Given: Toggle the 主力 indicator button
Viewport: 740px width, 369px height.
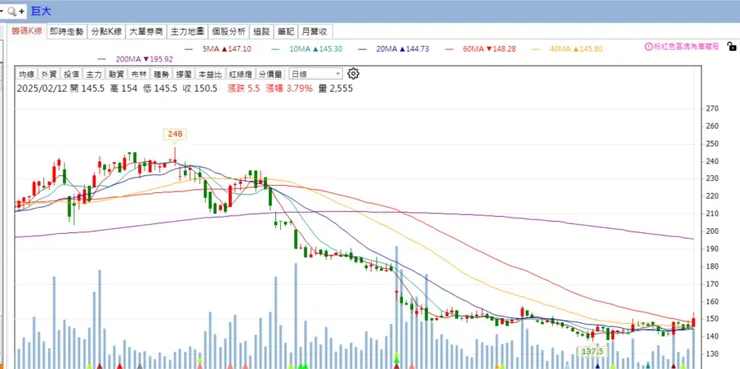Looking at the screenshot, I should point(93,74).
